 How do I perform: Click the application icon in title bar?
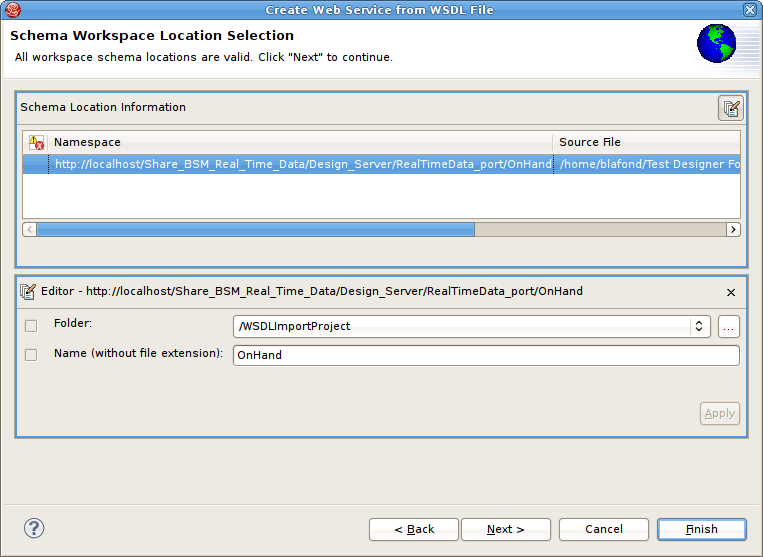pos(13,9)
